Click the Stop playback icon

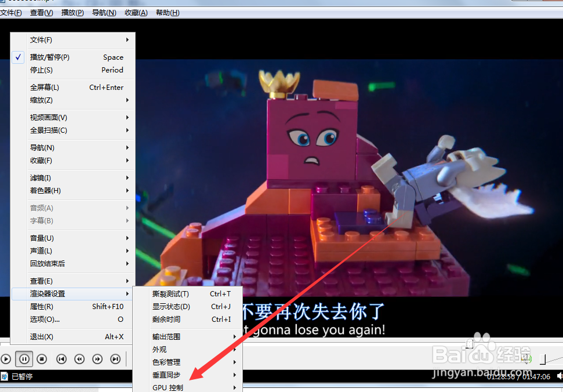pyautogui.click(x=41, y=359)
